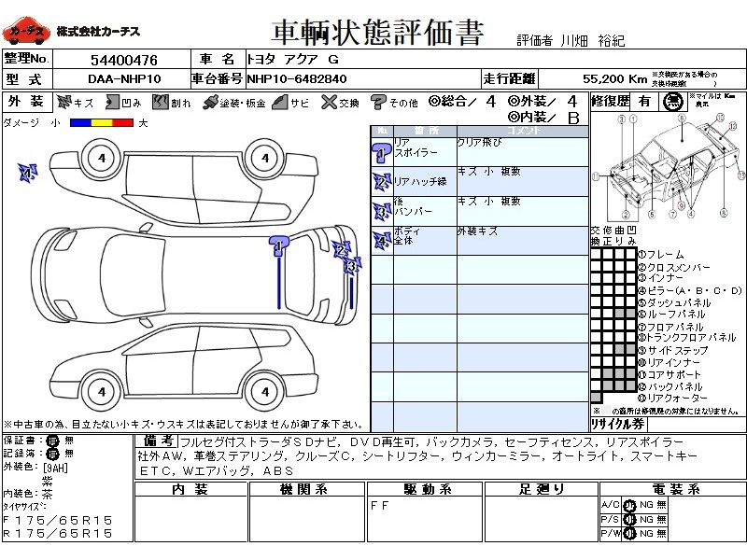The image size is (747, 560).
Task: Click the 外装キズ comment cell
Action: (523, 241)
